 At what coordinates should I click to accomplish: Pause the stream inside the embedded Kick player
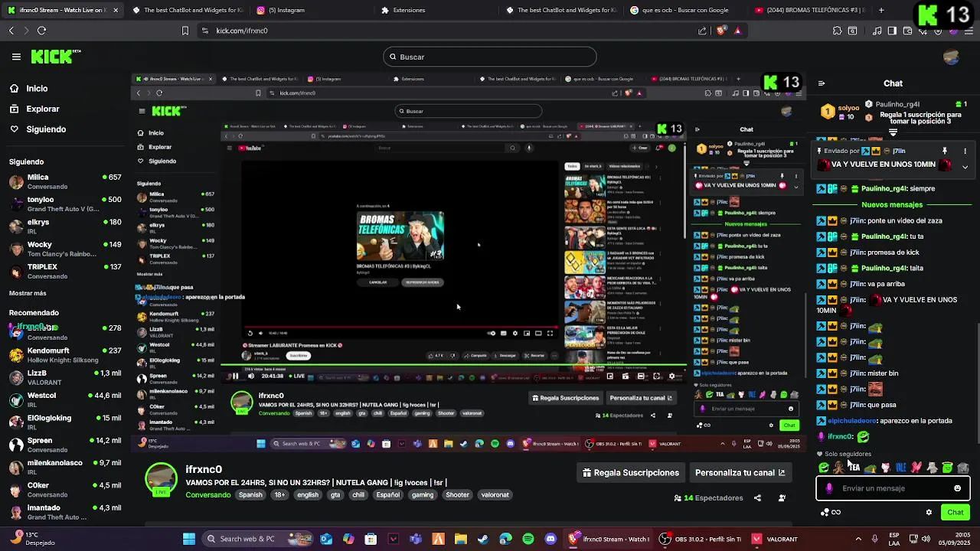[235, 376]
